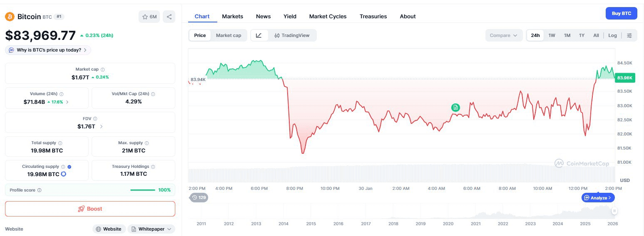The image size is (644, 236).
Task: Switch to TradingView chart mode
Action: tap(292, 35)
